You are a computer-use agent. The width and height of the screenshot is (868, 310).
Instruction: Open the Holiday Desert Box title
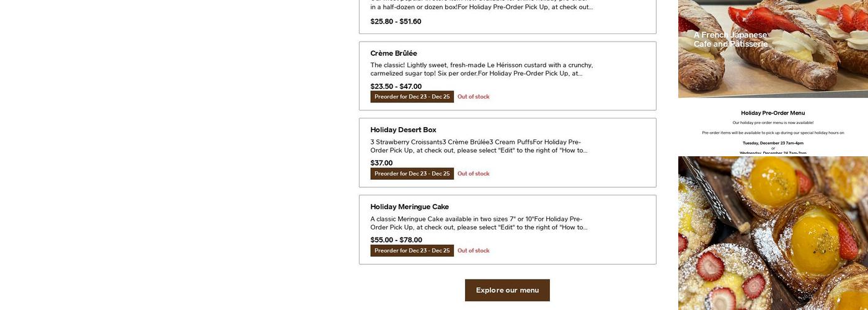pos(403,130)
